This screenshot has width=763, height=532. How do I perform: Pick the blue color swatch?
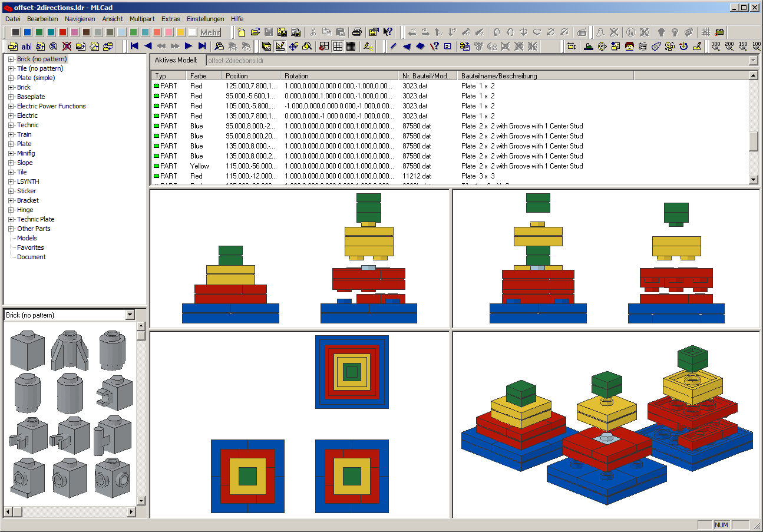(27, 32)
